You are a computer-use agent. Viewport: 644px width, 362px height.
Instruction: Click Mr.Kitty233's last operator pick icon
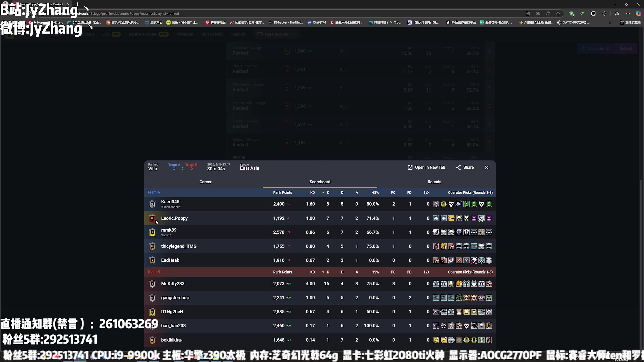(x=489, y=284)
